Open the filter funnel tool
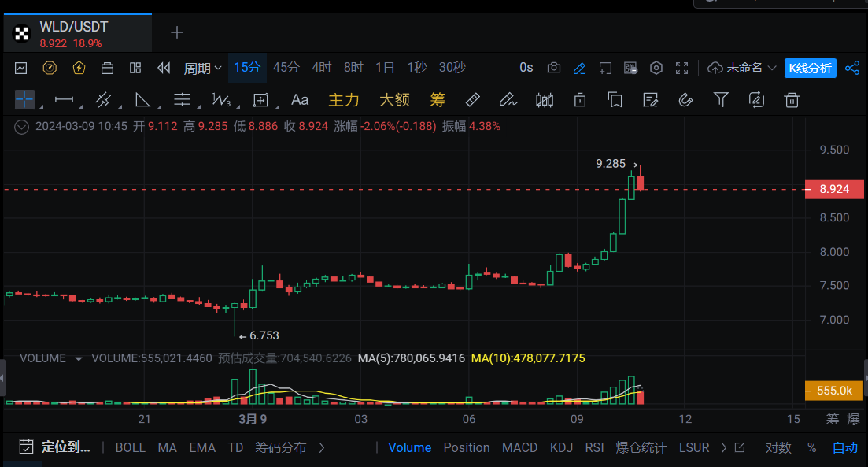Screen dimensions: 868x467 (x=720, y=100)
